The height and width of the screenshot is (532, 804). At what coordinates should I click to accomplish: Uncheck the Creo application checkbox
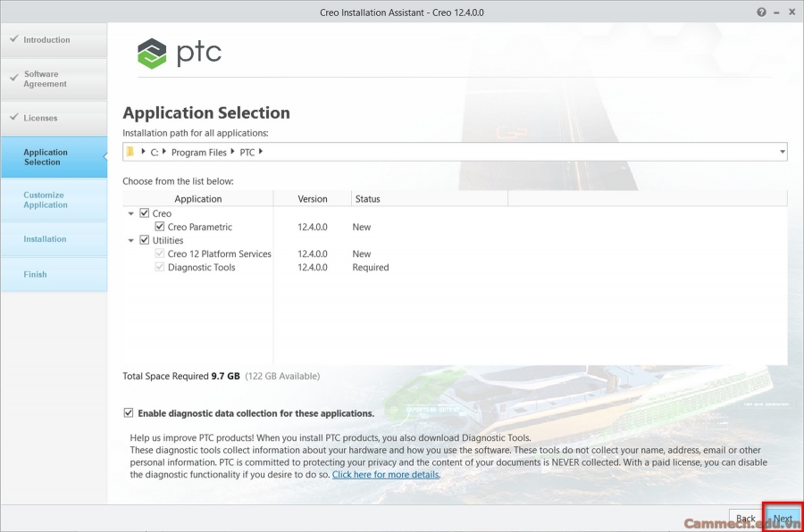click(x=144, y=213)
